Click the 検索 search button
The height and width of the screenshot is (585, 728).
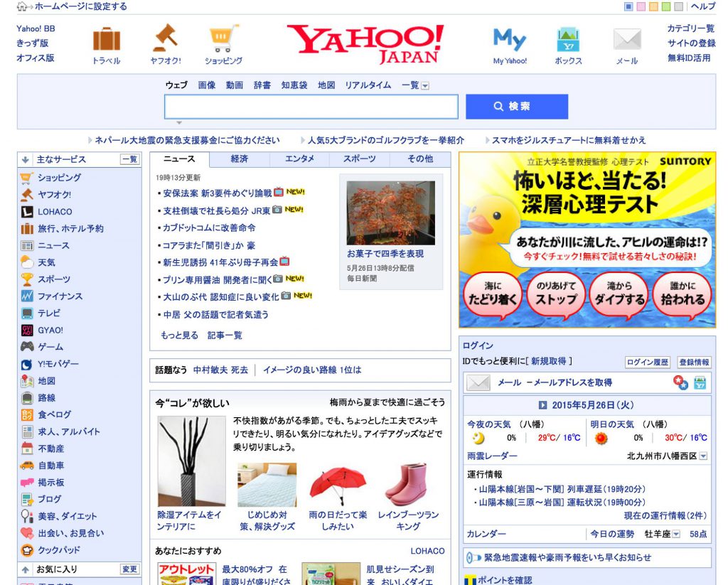click(517, 107)
